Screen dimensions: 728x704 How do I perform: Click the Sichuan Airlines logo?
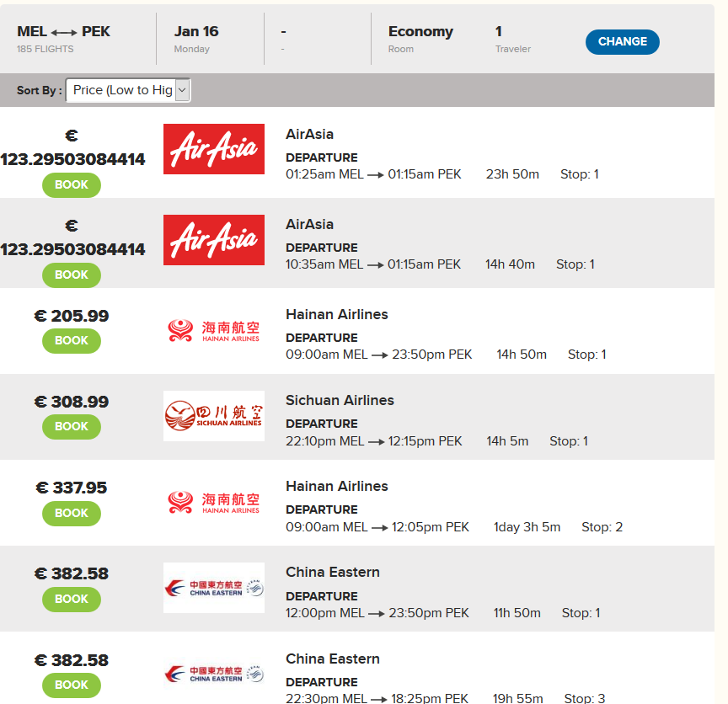[x=213, y=416]
